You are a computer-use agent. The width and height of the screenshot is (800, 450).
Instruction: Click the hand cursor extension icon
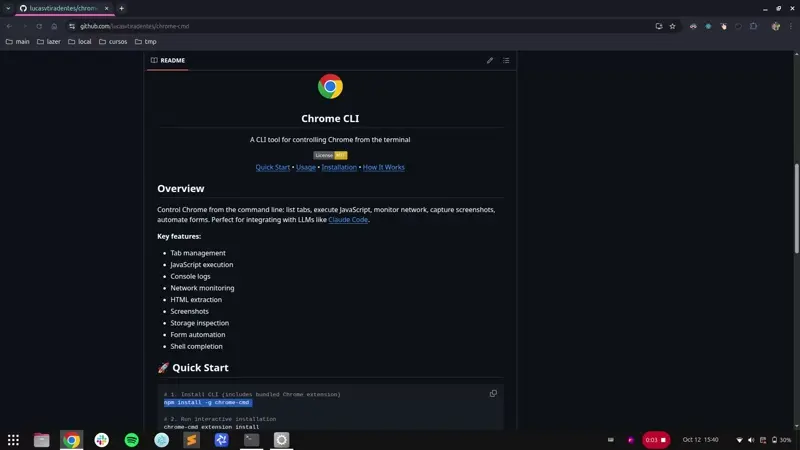pyautogui.click(x=723, y=26)
